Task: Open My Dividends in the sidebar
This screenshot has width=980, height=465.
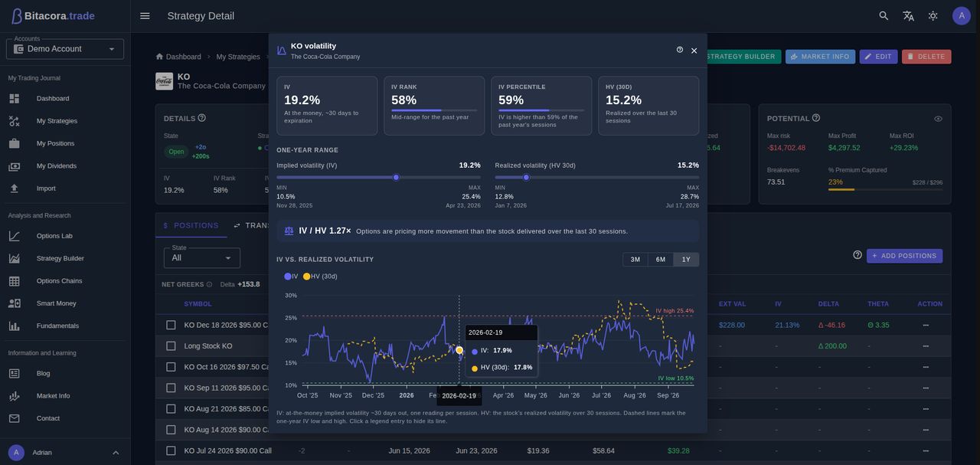Action: click(x=65, y=165)
